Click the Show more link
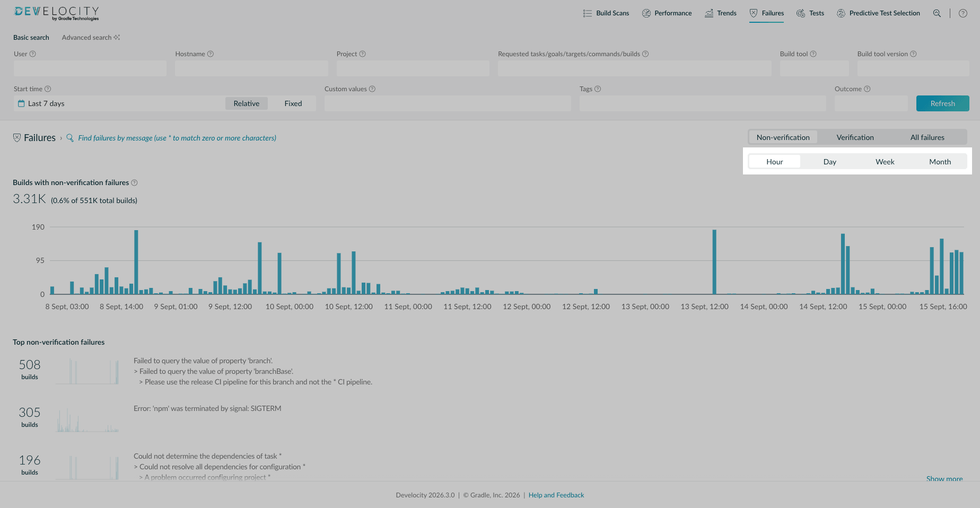The width and height of the screenshot is (980, 508). 944,478
